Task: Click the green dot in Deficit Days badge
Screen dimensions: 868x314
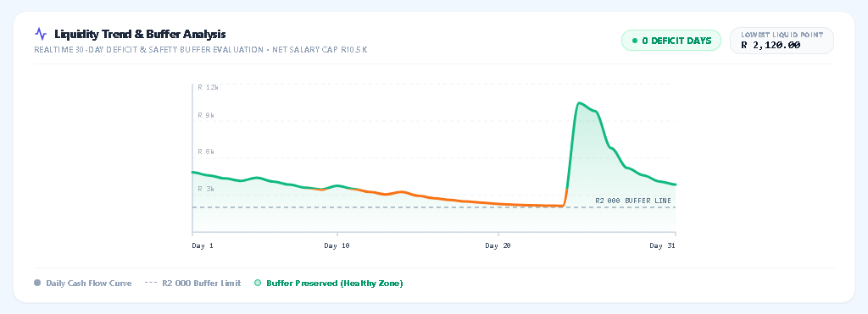Action: (x=635, y=41)
